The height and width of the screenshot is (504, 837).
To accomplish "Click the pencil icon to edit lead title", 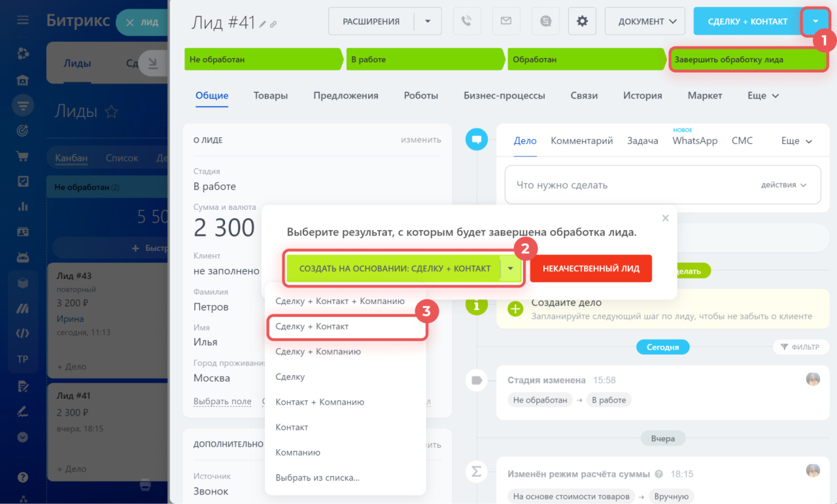I will pyautogui.click(x=262, y=24).
